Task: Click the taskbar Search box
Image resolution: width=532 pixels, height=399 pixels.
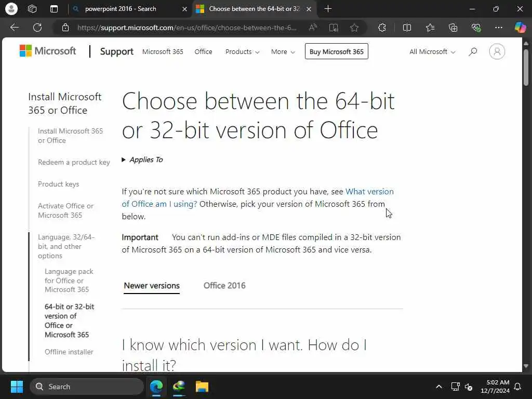Action: tap(87, 387)
